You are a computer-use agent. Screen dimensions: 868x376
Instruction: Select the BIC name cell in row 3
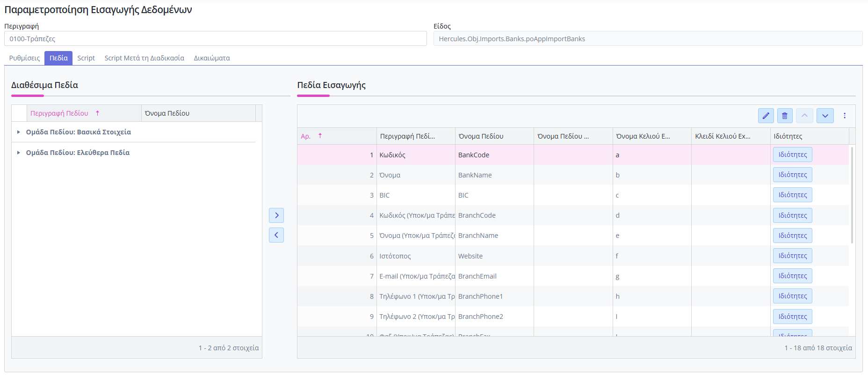tap(494, 195)
